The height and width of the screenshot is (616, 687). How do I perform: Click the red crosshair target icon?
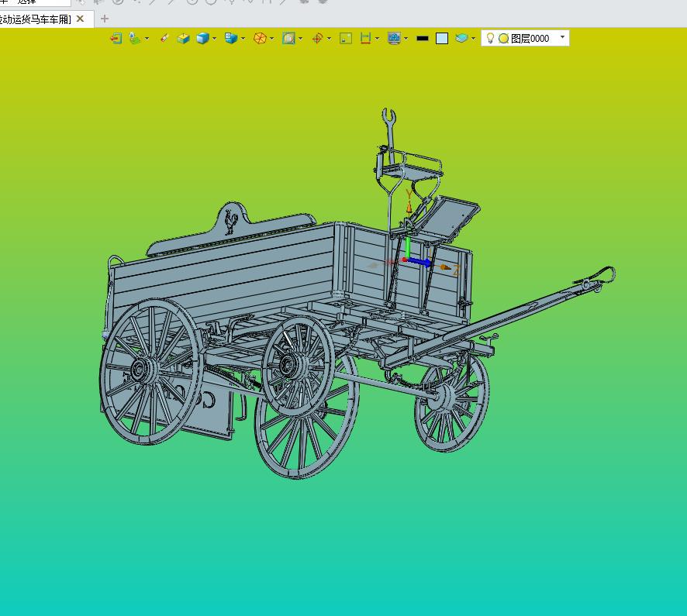pos(317,39)
